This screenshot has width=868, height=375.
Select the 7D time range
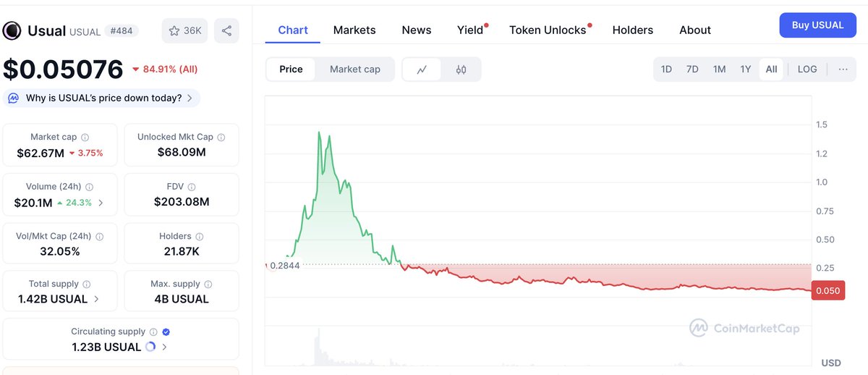tap(692, 69)
